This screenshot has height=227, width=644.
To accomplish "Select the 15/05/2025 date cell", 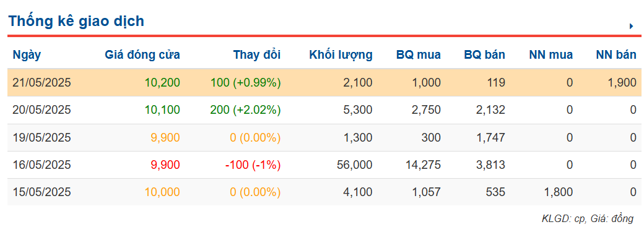I will [42, 192].
